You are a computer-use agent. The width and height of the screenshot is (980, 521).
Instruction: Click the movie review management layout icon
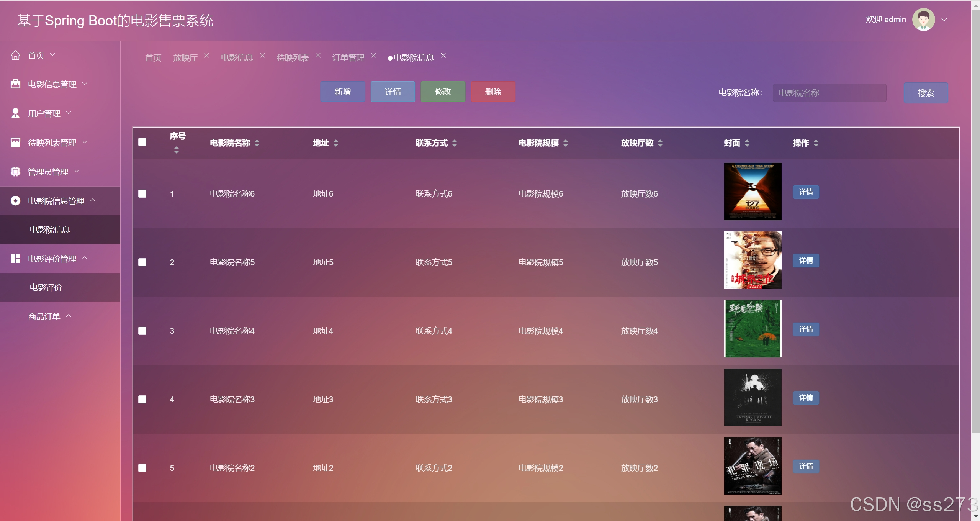tap(15, 259)
